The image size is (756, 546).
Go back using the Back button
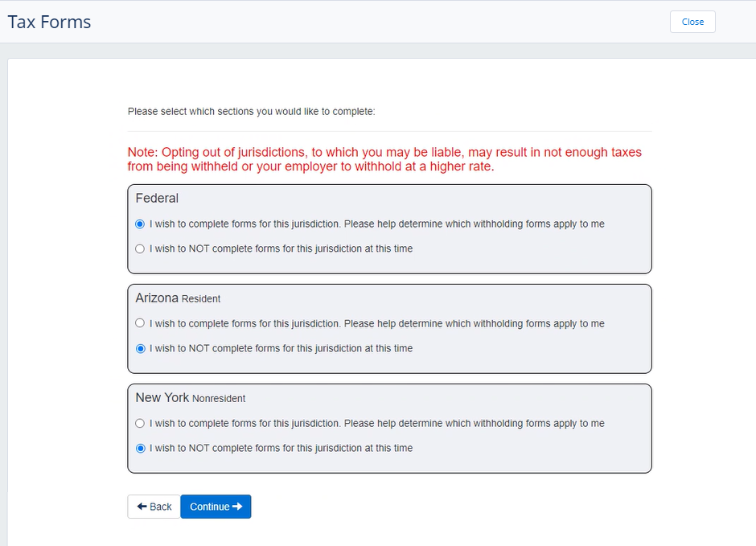(154, 507)
